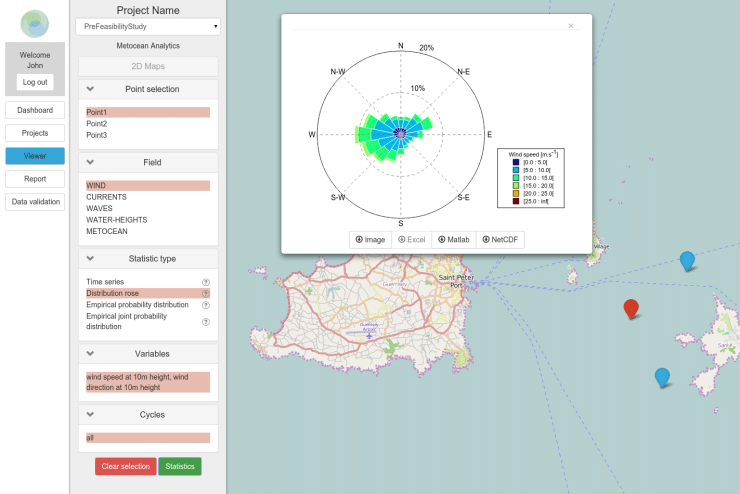740x494 pixels.
Task: Open the PreFeasibilityStudy project dropdown
Action: tap(147, 26)
